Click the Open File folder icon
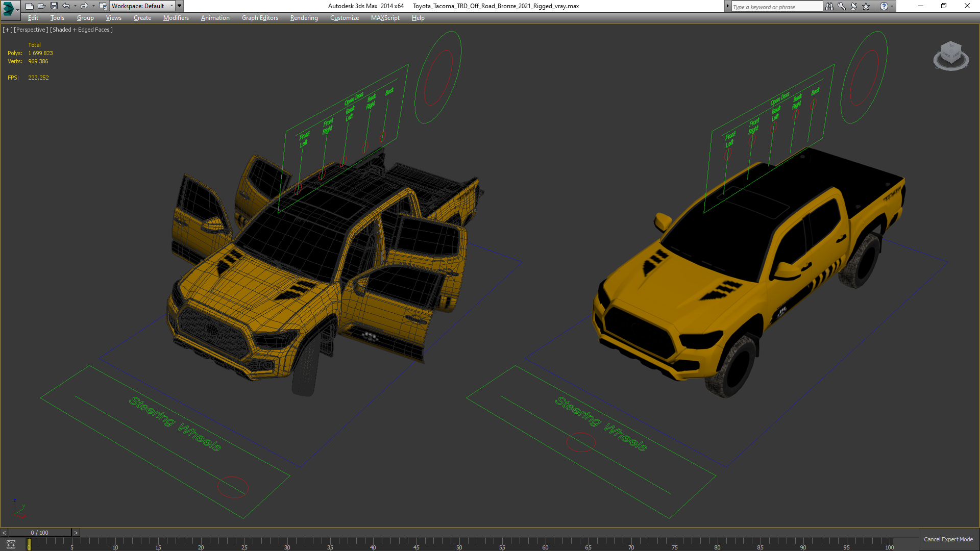This screenshot has height=551, width=980. tap(41, 6)
